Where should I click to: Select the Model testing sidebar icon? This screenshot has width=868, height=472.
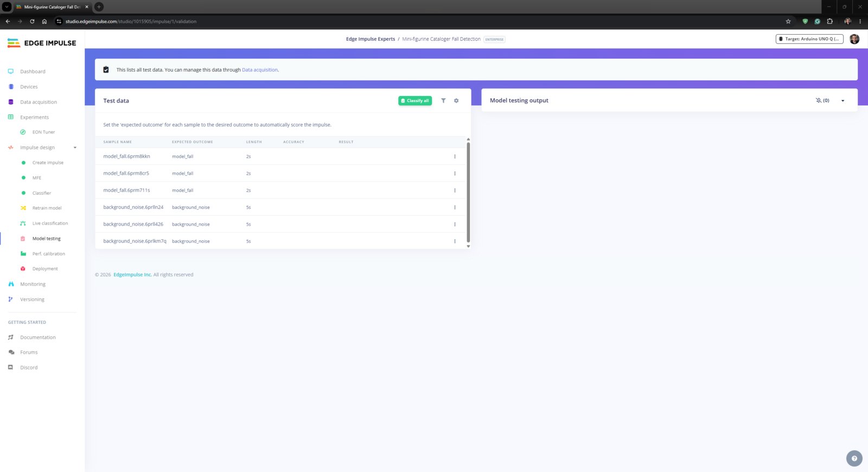[23, 239]
